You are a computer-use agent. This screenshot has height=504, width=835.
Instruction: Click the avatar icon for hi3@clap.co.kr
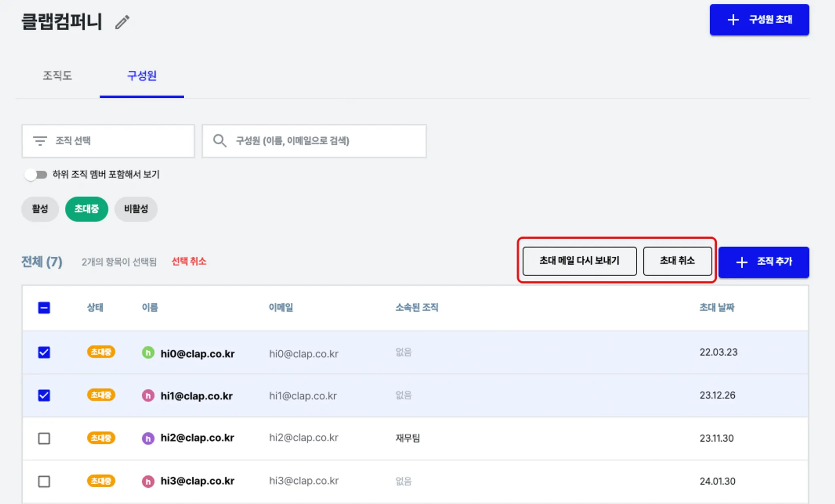pyautogui.click(x=148, y=481)
